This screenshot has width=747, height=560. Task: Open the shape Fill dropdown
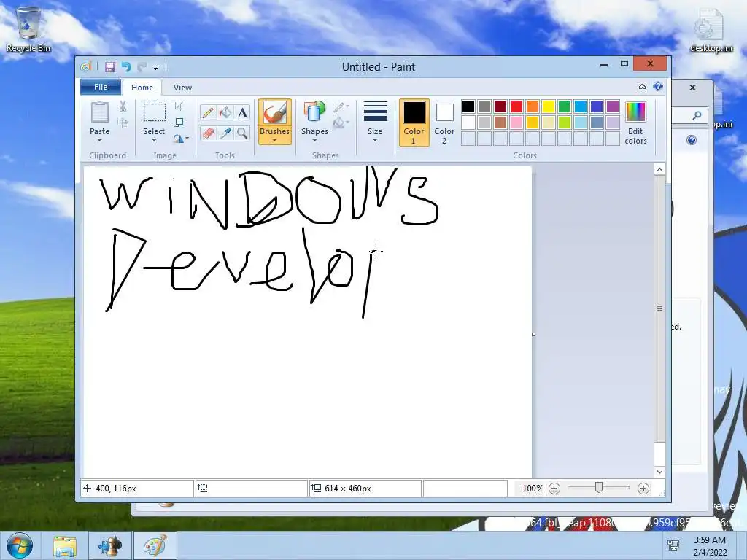pyautogui.click(x=341, y=123)
